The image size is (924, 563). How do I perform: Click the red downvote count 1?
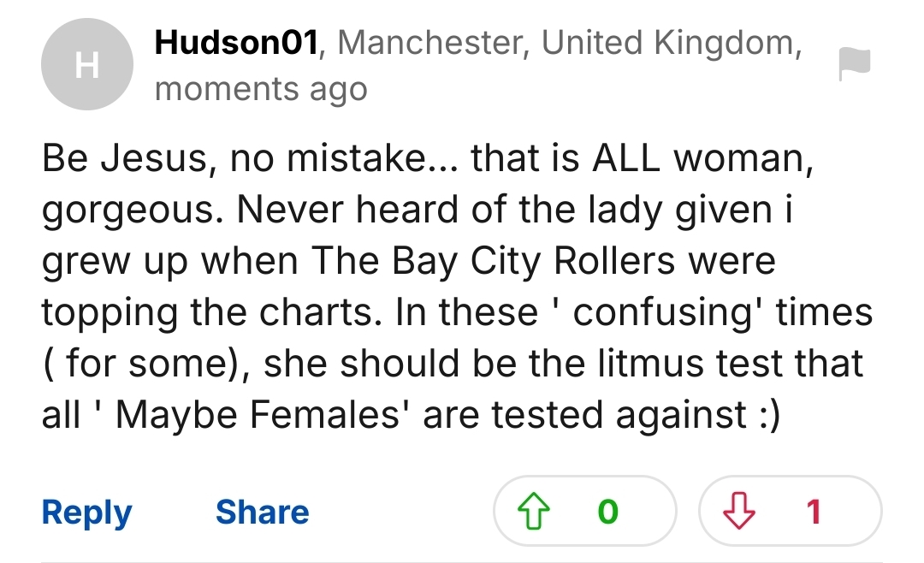click(x=814, y=511)
